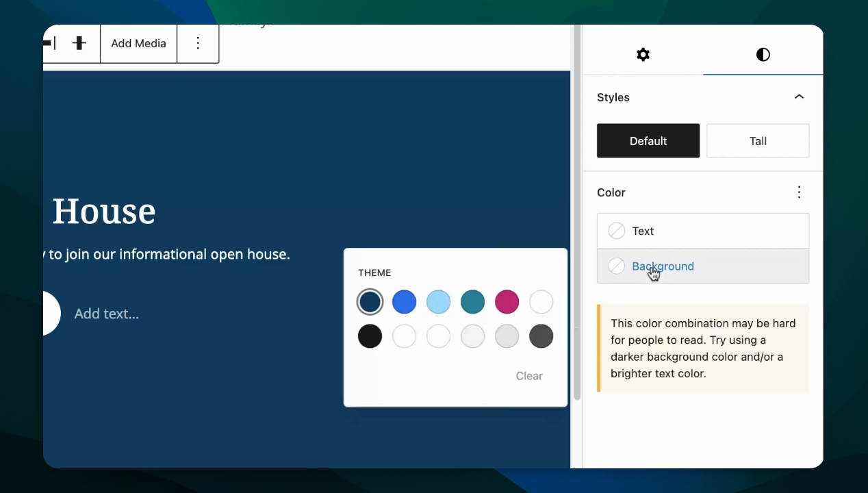Pick the dark navy theme swatch

click(370, 302)
